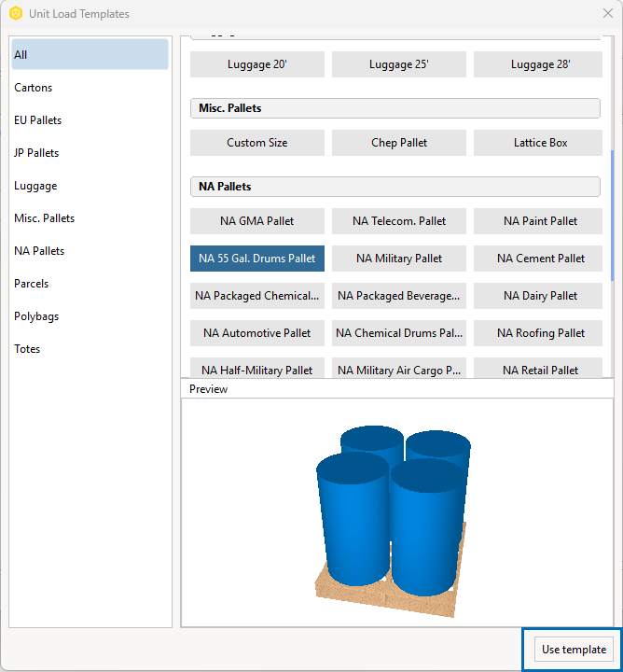Select Luggage in the category list
The image size is (623, 672).
click(90, 186)
